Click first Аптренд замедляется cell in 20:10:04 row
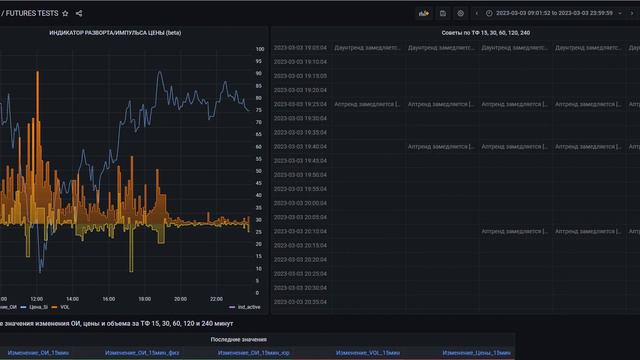The width and height of the screenshot is (640, 360). point(514,231)
